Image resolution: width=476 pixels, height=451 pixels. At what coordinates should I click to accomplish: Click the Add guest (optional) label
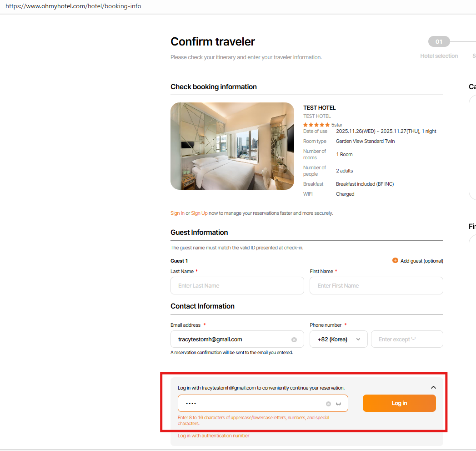[421, 261]
